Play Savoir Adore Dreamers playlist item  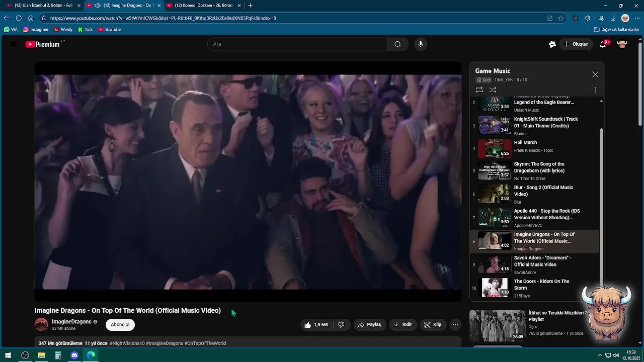[x=535, y=264]
